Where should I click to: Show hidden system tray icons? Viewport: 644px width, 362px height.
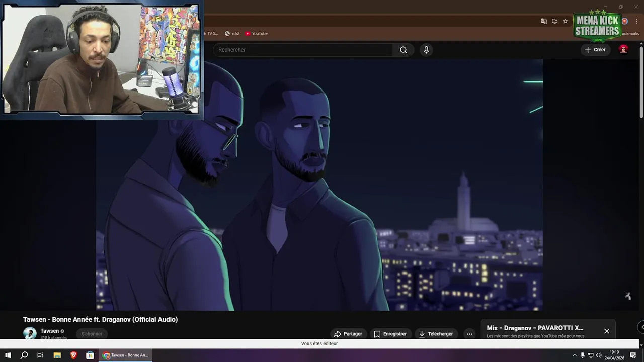tap(575, 355)
